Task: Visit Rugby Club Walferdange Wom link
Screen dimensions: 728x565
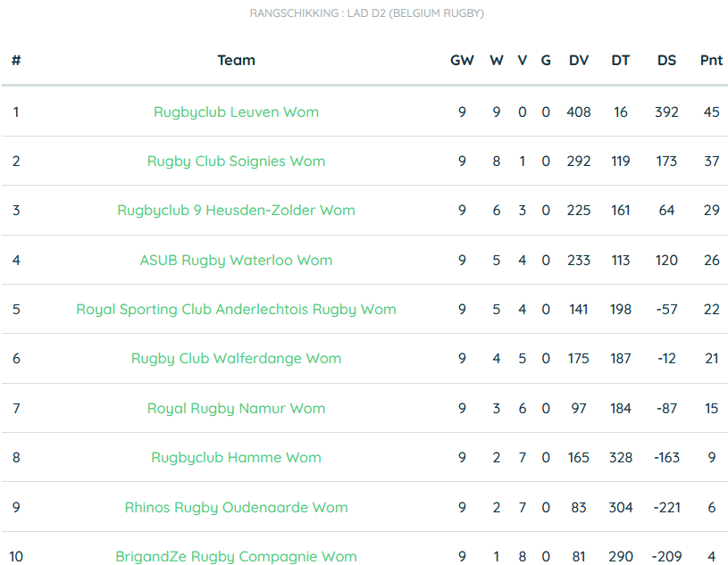Action: (236, 359)
